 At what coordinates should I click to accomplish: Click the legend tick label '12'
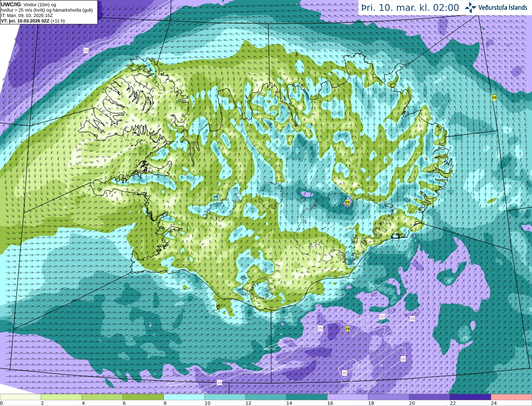(248, 403)
